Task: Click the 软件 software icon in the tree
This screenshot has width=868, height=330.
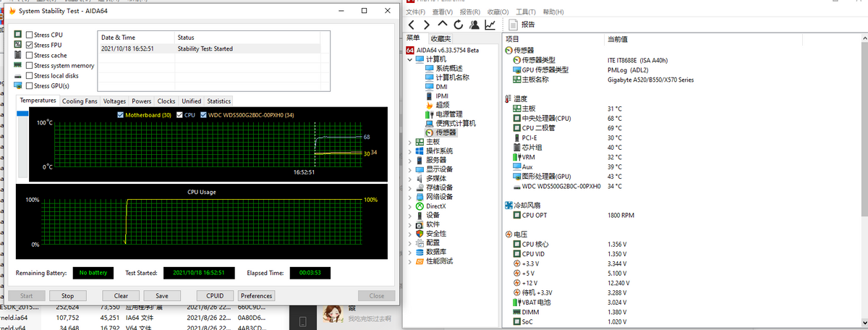Action: coord(420,224)
